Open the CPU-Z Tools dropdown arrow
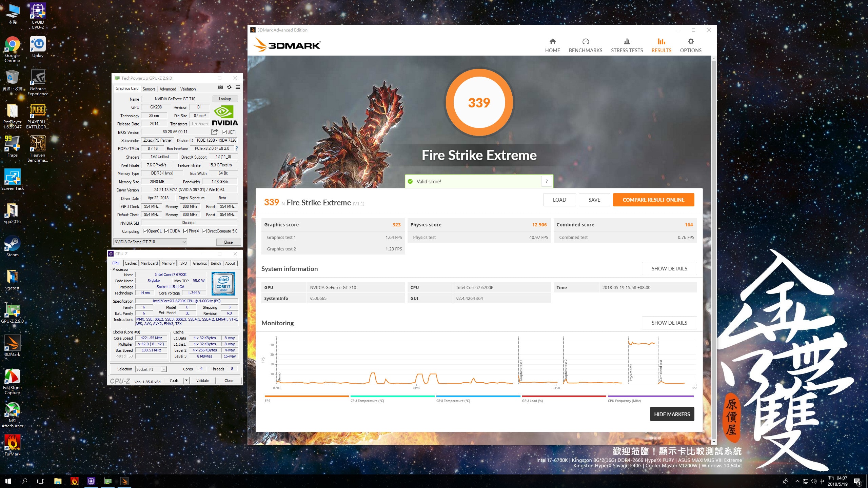This screenshot has height=488, width=868. 186,381
